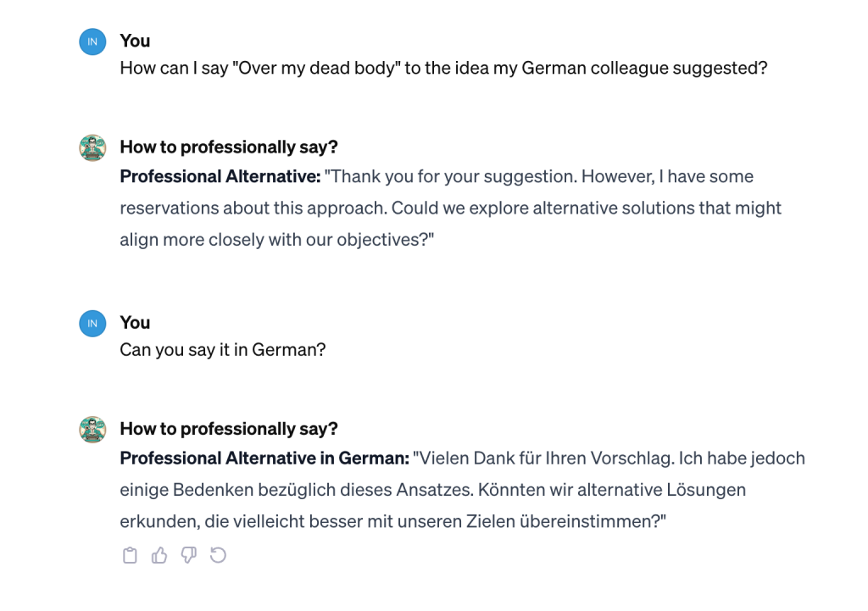Regenerate the last response
The height and width of the screenshot is (611, 868).
(218, 555)
